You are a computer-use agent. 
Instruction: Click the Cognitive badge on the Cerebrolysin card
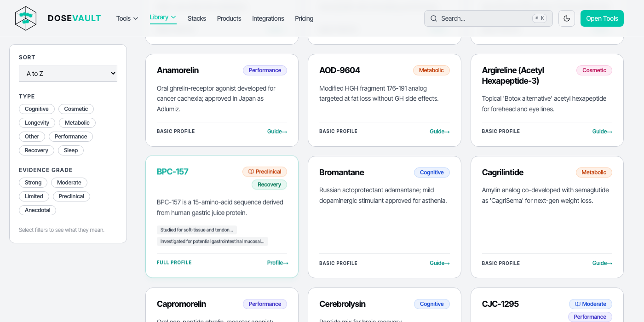(x=432, y=304)
